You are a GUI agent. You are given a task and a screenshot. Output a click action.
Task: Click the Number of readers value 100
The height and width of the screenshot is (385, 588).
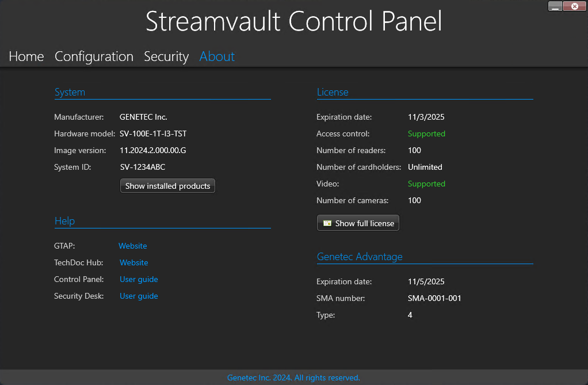pyautogui.click(x=414, y=150)
